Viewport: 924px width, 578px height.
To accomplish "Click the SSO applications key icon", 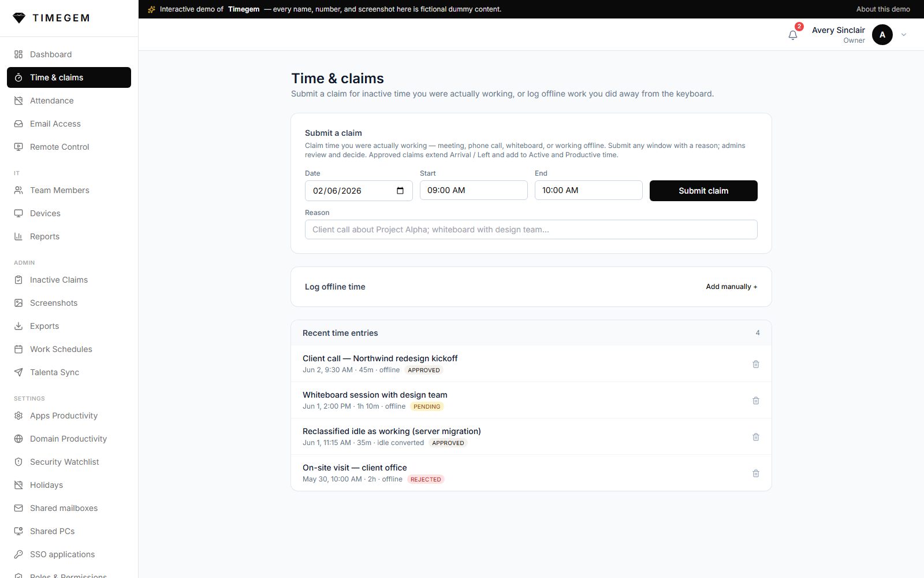I will (18, 554).
